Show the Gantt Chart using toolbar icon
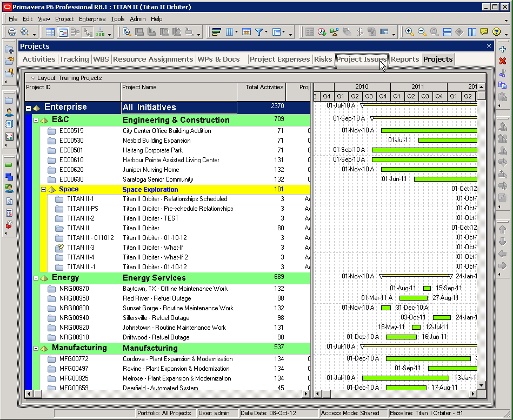Image resolution: width=513 pixels, height=420 pixels. (63, 32)
